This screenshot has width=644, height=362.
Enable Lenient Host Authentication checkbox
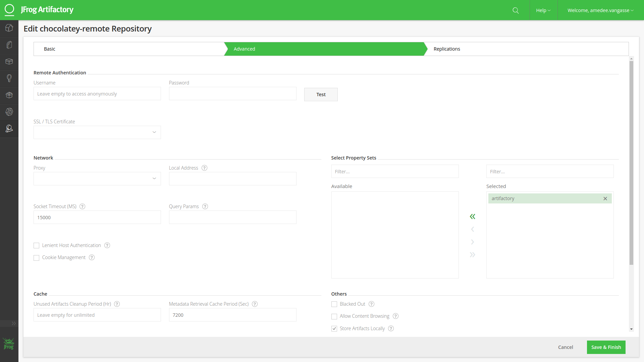coord(37,246)
